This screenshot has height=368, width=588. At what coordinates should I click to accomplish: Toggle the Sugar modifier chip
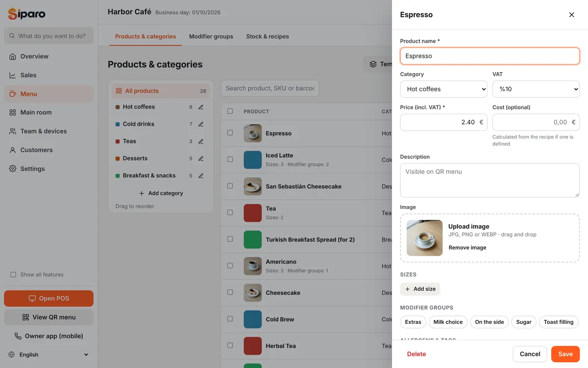524,322
